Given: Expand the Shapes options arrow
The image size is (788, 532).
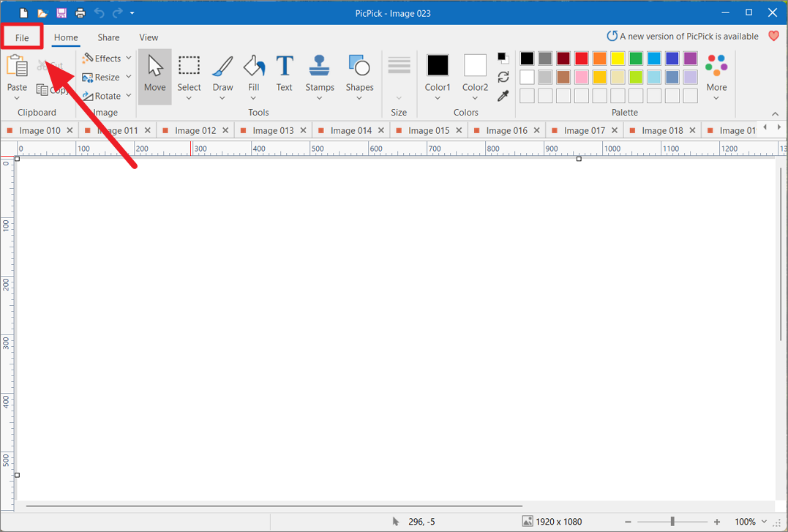Looking at the screenshot, I should point(359,98).
